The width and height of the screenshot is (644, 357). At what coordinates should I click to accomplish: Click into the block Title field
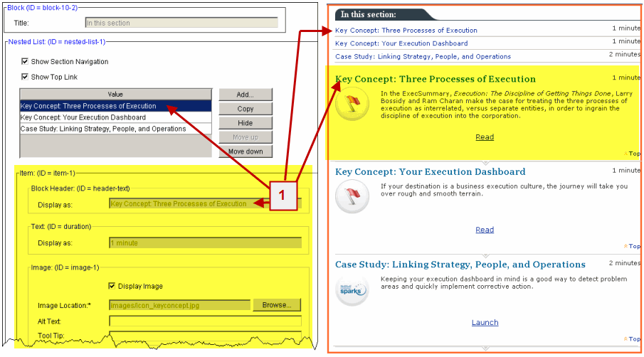(x=181, y=23)
